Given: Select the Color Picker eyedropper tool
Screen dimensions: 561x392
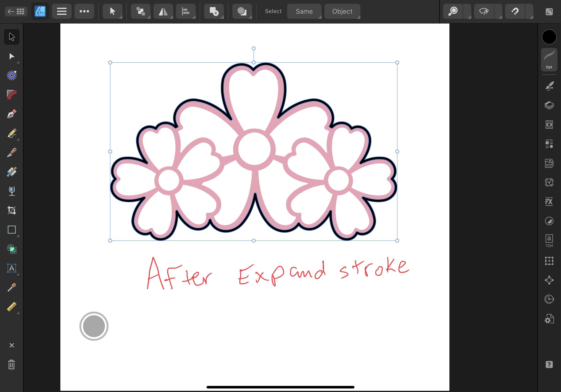Looking at the screenshot, I should click(12, 288).
